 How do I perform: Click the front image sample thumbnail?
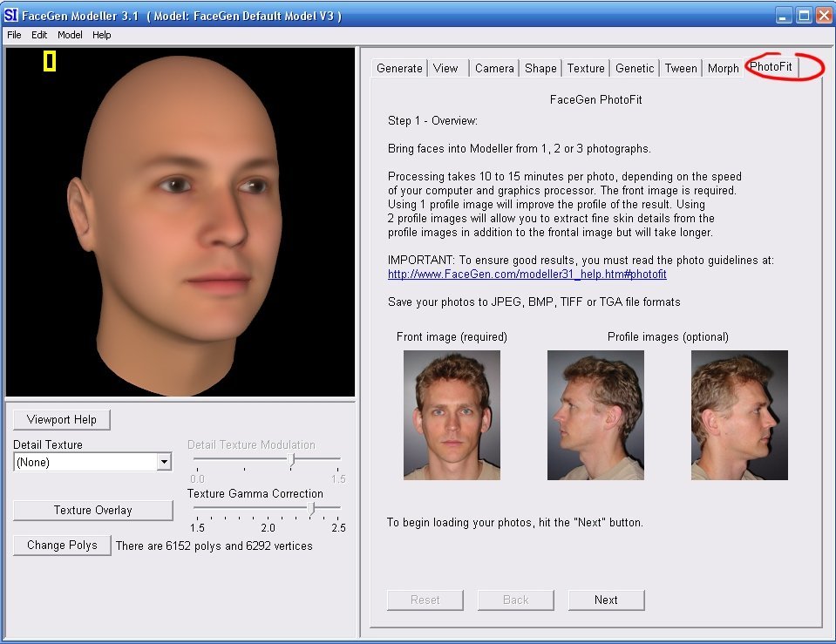452,415
